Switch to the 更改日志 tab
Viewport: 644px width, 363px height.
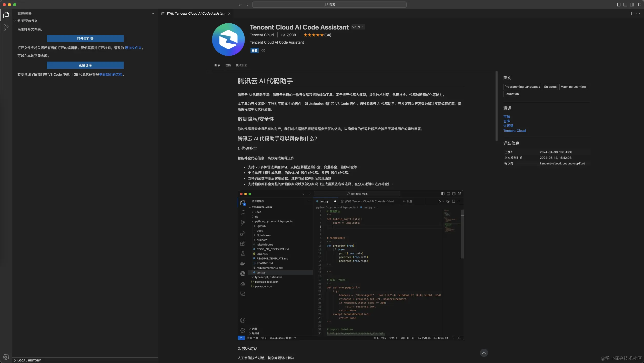tap(241, 65)
